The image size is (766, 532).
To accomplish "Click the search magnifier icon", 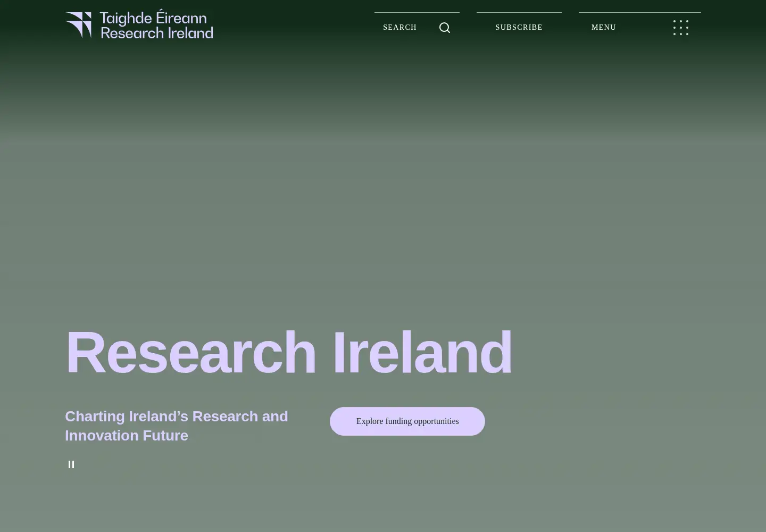I will point(445,28).
